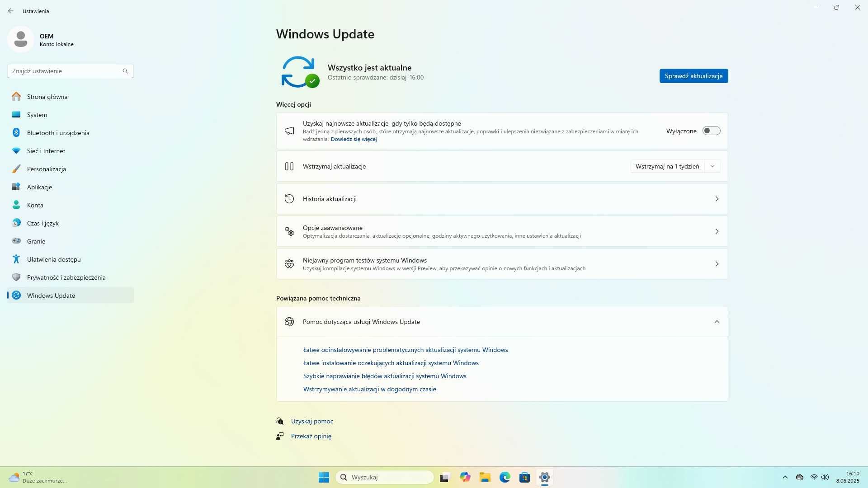Image resolution: width=868 pixels, height=488 pixels.
Task: Click Przekaż opinię link
Action: (x=311, y=436)
